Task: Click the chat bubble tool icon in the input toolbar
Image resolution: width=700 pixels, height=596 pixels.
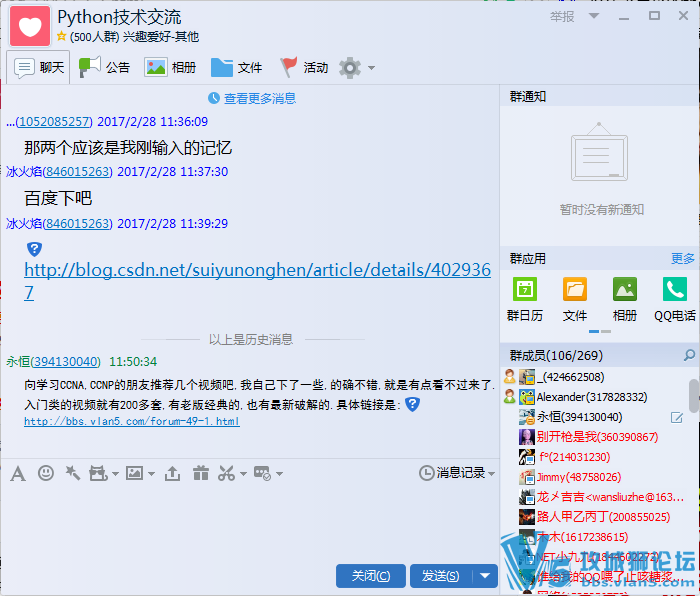Action: (262, 473)
